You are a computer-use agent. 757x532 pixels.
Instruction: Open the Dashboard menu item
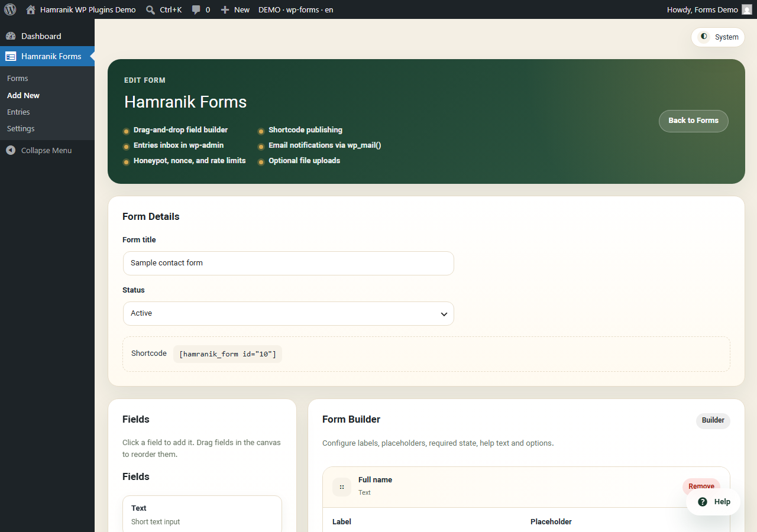coord(47,36)
